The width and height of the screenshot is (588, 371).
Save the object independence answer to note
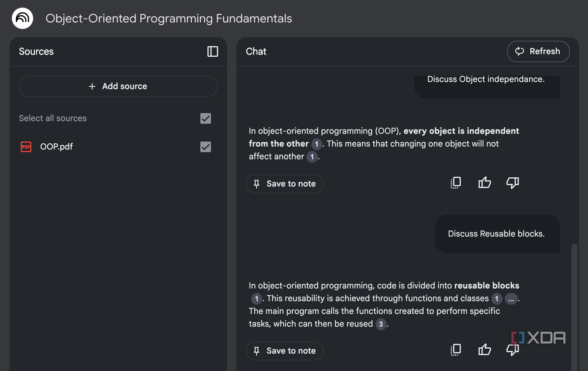[285, 184]
